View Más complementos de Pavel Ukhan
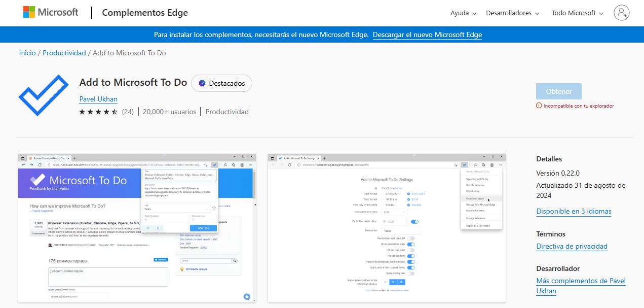 pyautogui.click(x=581, y=286)
